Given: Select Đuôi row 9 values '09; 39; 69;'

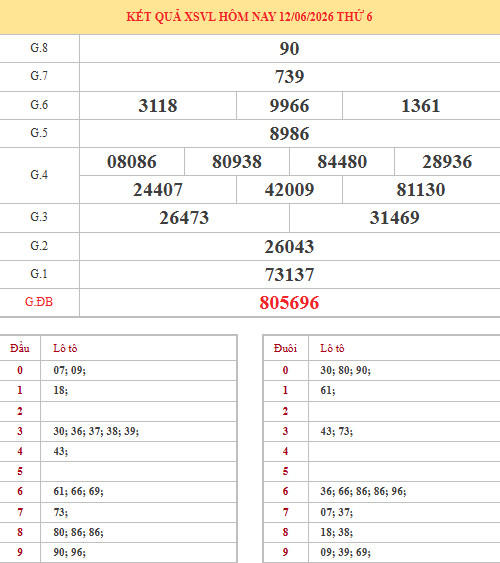Looking at the screenshot, I should pos(346,552).
